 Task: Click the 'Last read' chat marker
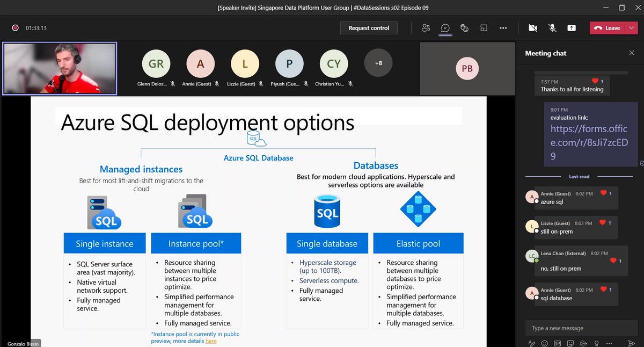click(579, 176)
